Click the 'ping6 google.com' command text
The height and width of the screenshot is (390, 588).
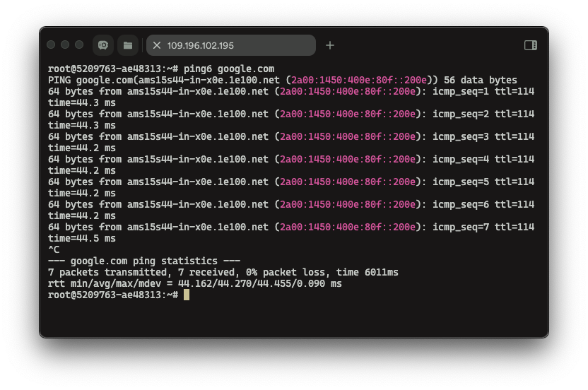coord(229,69)
